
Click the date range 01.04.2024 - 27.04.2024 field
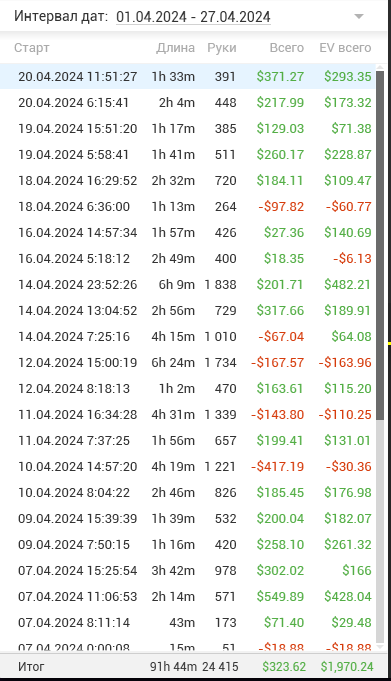[193, 17]
